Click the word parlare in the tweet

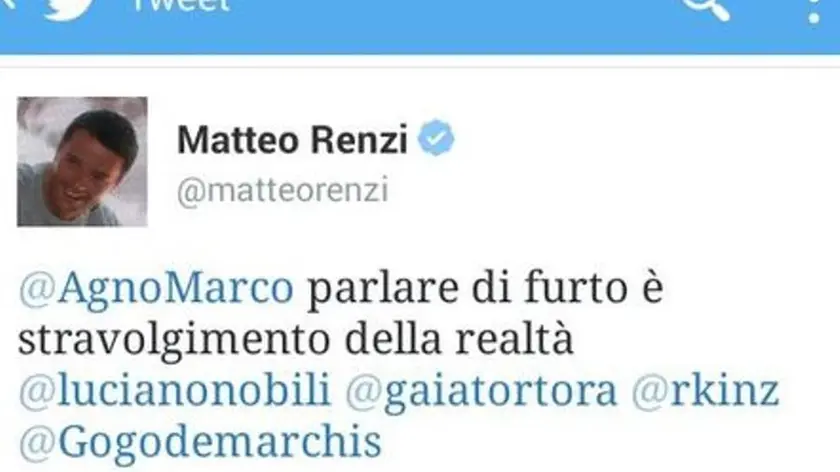[x=383, y=290]
